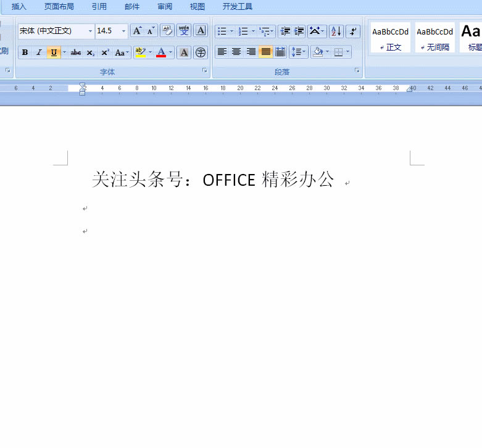Open the 段落 dialog launcher
Image resolution: width=482 pixels, height=448 pixels.
point(357,70)
